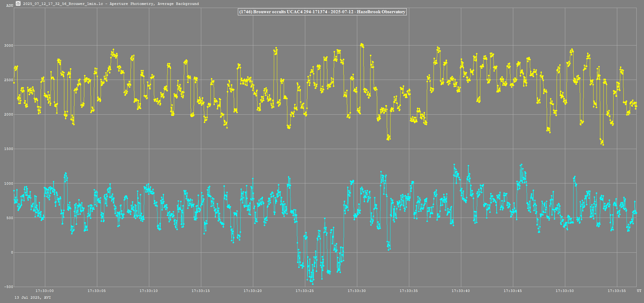Click the 17:33:10 time tick label
Screen dimensions: 644x303
149,291
